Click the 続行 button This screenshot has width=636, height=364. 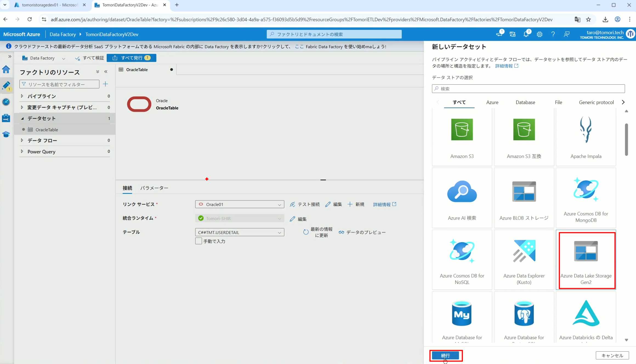click(x=445, y=355)
